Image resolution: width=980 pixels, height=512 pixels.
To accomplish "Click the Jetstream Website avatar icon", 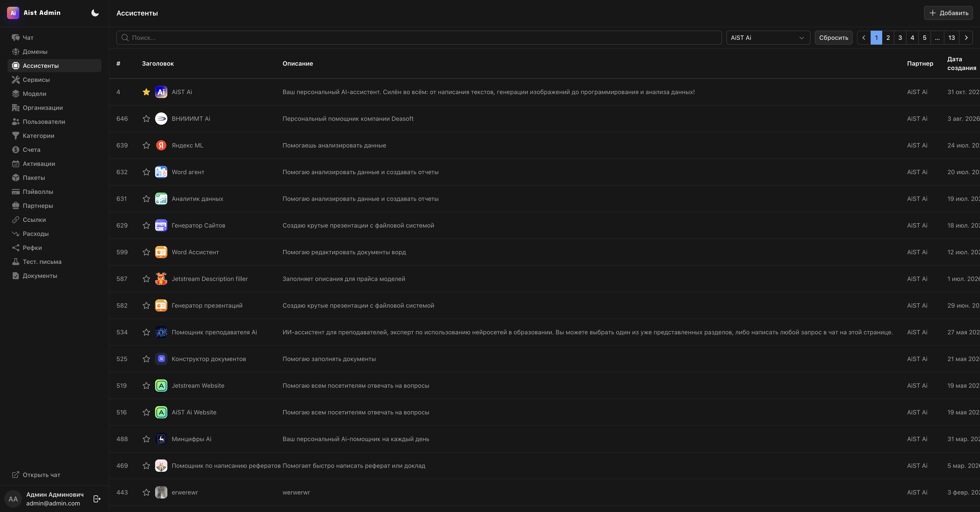I will coord(161,386).
